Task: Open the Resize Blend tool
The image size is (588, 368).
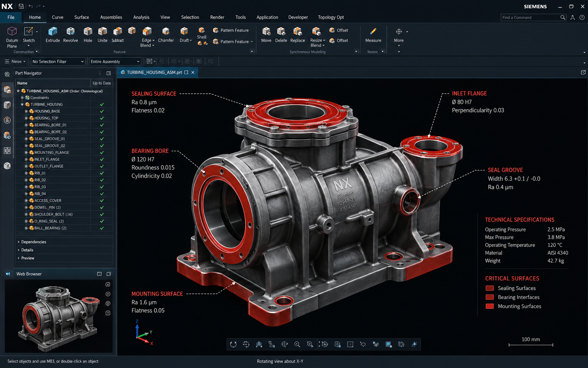Action: click(317, 37)
